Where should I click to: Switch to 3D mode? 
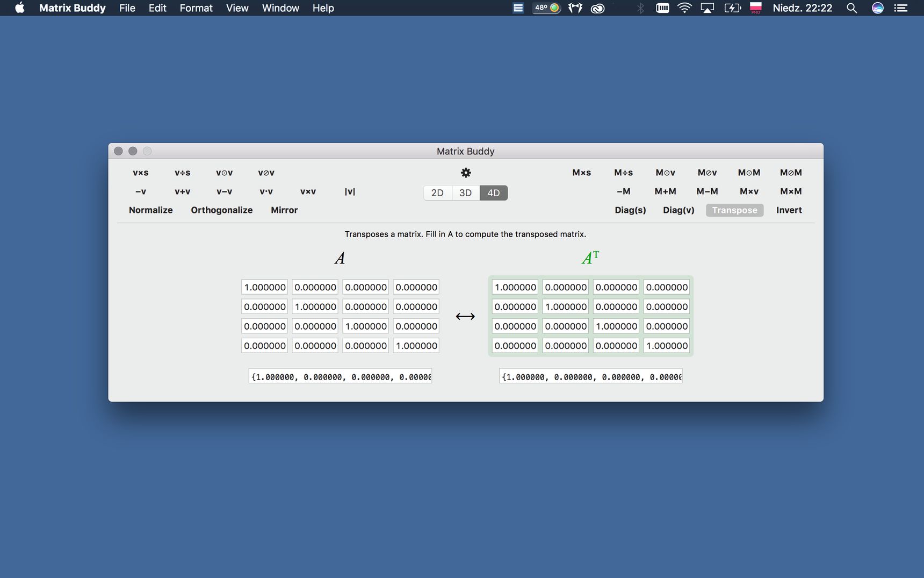click(465, 192)
